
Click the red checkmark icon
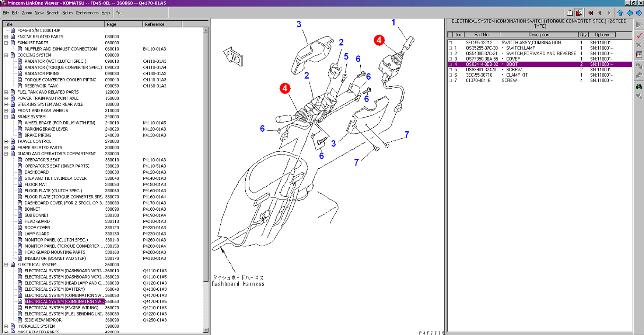click(x=639, y=36)
